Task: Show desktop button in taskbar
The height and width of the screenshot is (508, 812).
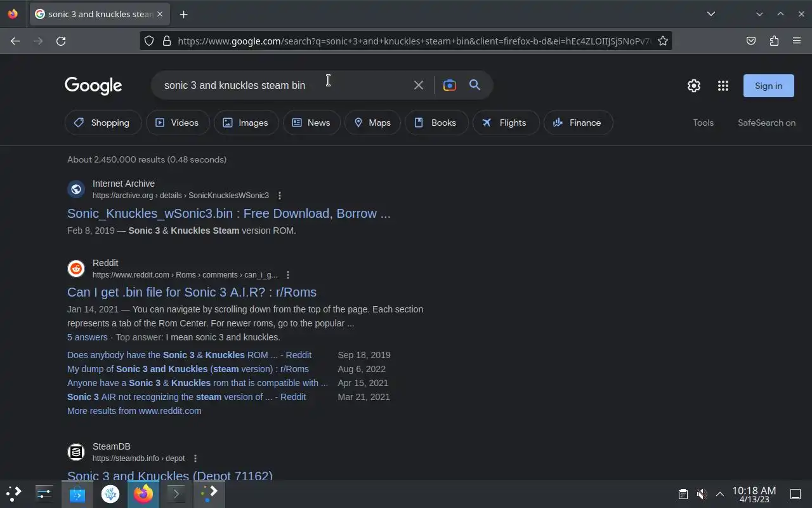Action: click(x=795, y=494)
